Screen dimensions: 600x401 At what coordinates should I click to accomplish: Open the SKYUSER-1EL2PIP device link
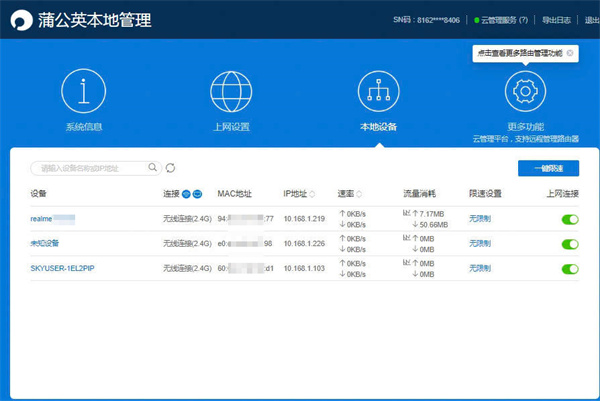tap(62, 268)
